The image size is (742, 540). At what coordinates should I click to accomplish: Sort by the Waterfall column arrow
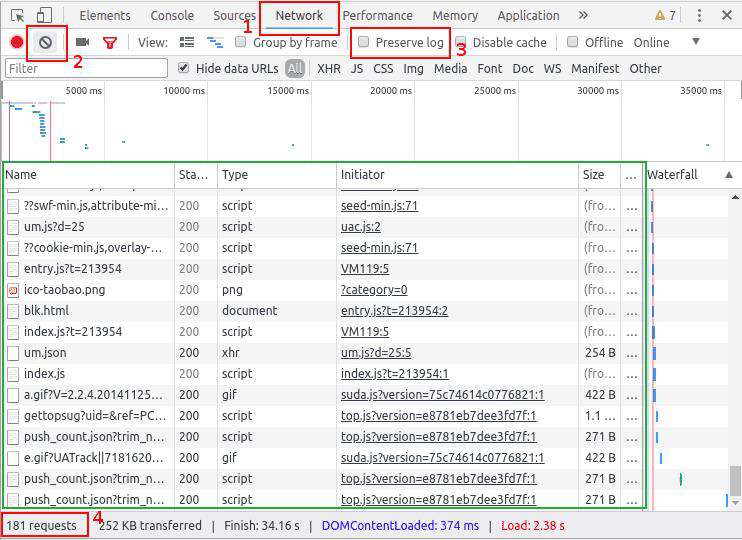coord(729,175)
